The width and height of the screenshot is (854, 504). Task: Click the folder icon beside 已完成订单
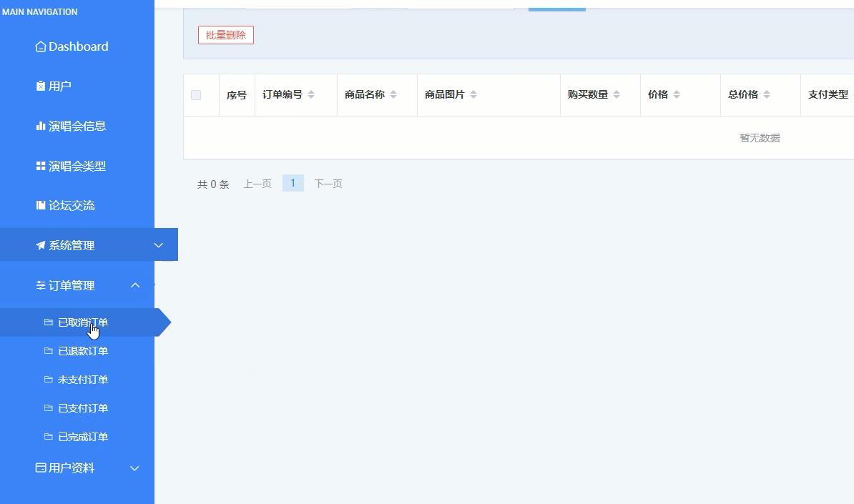point(49,437)
